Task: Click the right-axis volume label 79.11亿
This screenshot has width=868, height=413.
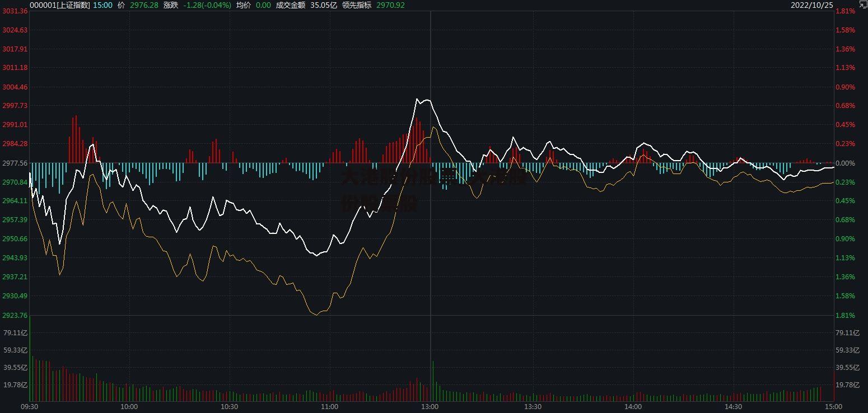Action: pos(847,333)
